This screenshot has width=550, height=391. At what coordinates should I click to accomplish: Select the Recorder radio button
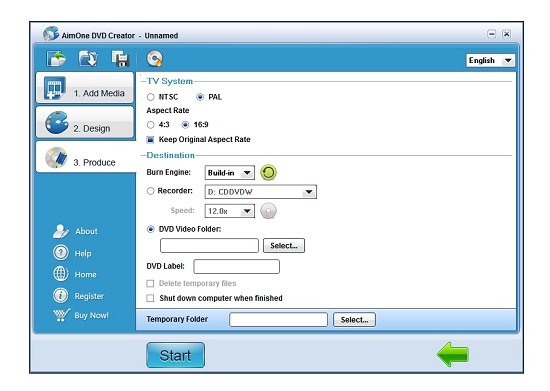click(150, 191)
